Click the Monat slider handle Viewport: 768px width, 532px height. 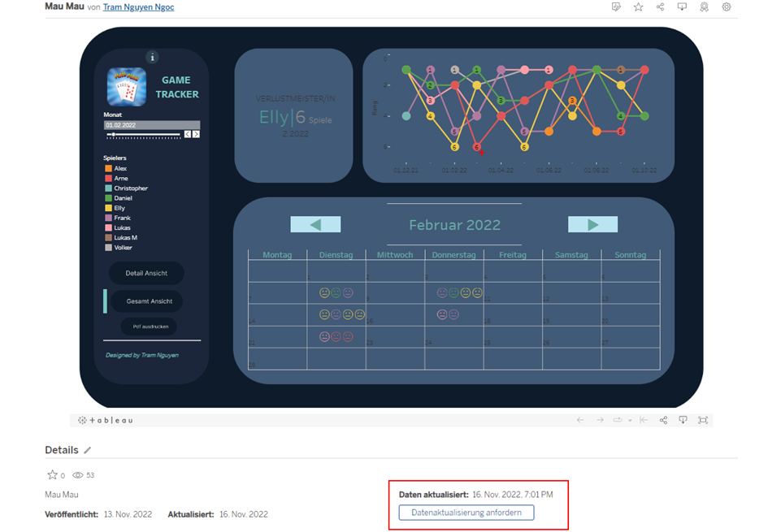coord(114,134)
